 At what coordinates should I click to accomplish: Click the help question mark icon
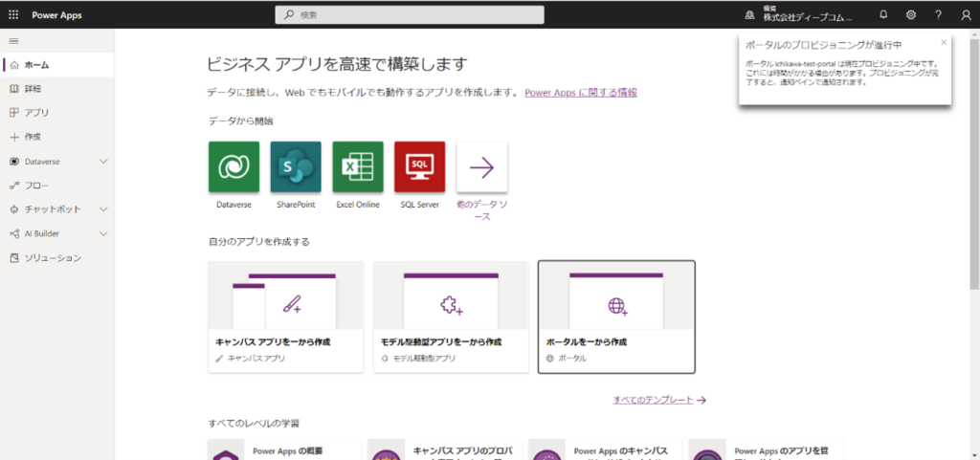pos(938,14)
